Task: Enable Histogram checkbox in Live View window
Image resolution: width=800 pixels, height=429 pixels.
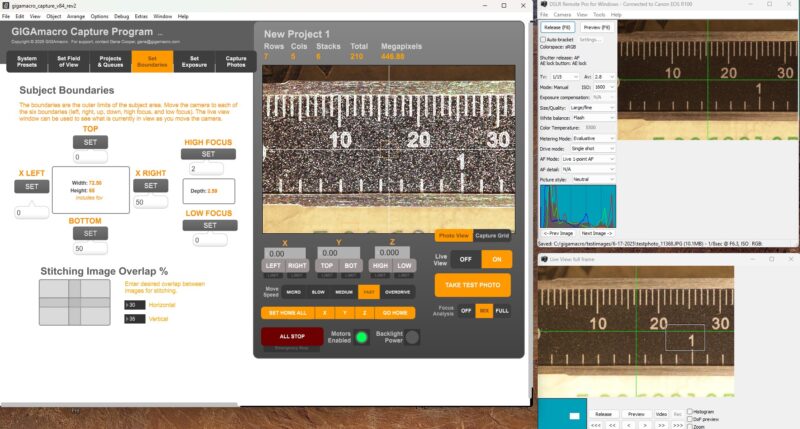Action: tap(690, 411)
